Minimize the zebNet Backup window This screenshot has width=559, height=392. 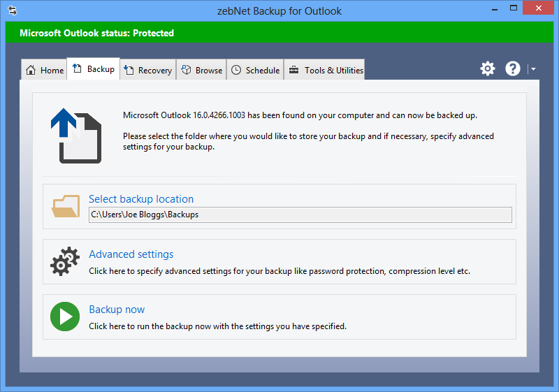[x=495, y=8]
